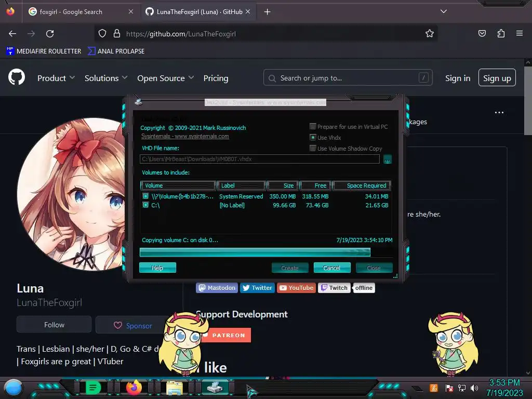Select Disk2vhd taskbar icon
Viewport: 532px width, 399px height.
[215, 387]
